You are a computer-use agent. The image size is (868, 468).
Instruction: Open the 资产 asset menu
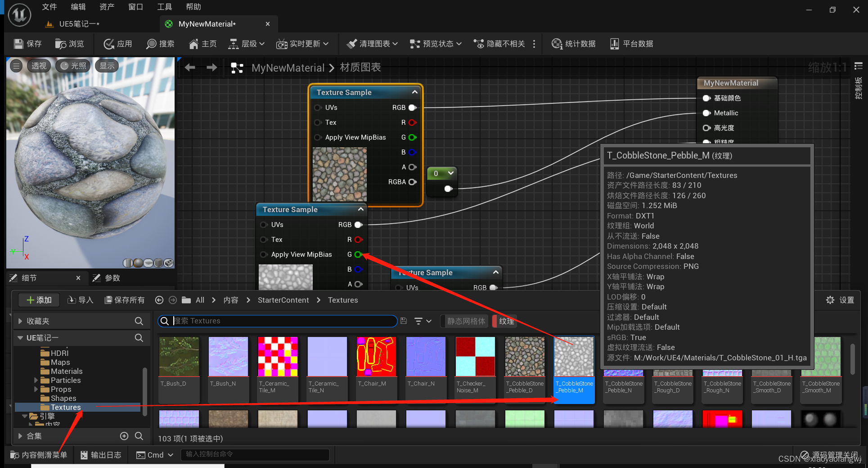coord(107,7)
